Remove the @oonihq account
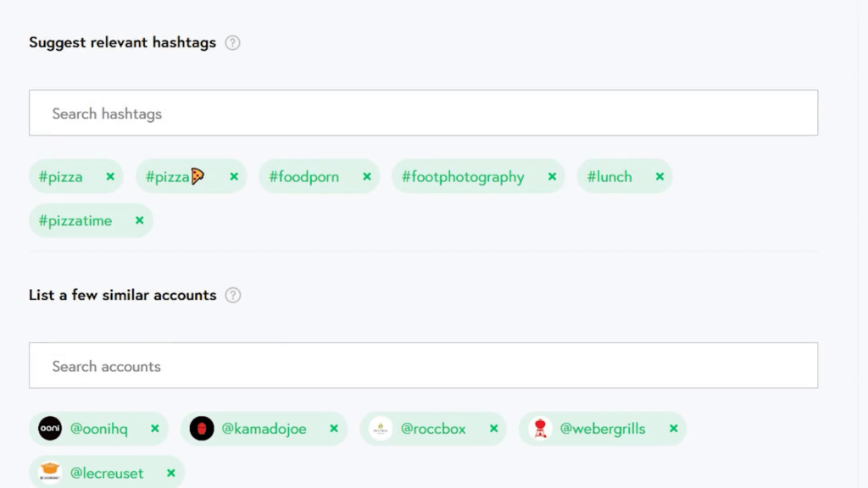The width and height of the screenshot is (868, 488). (x=155, y=430)
